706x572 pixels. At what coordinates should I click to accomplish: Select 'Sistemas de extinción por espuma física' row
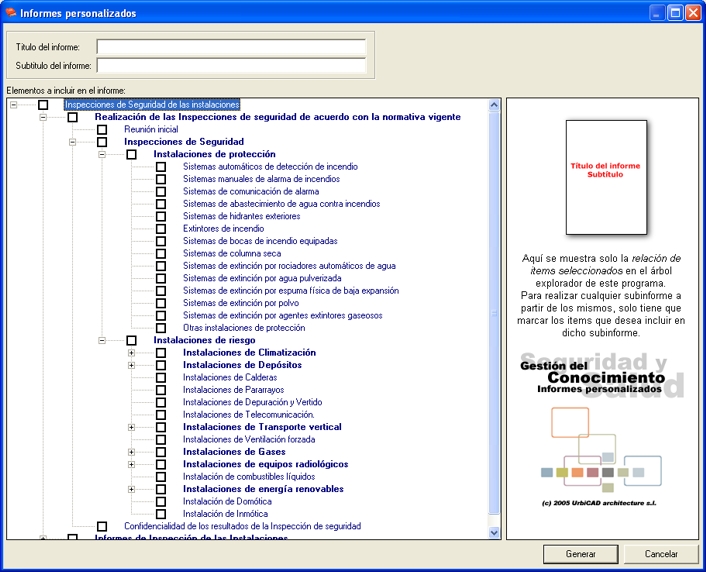(x=291, y=291)
